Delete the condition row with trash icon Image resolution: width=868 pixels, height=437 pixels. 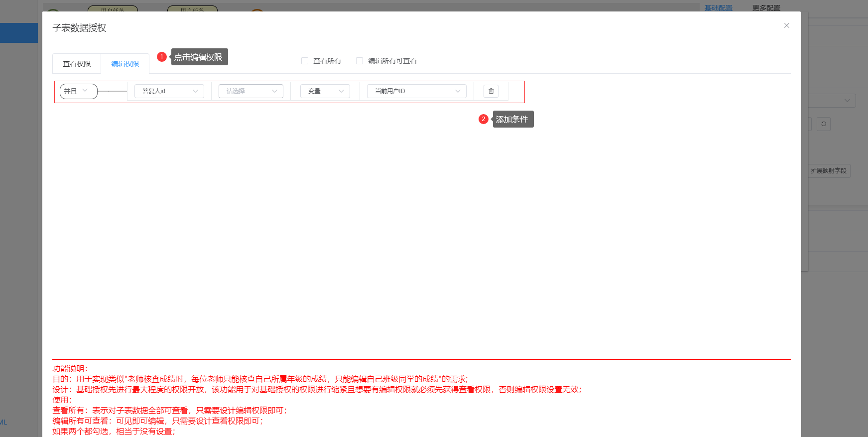click(x=491, y=91)
